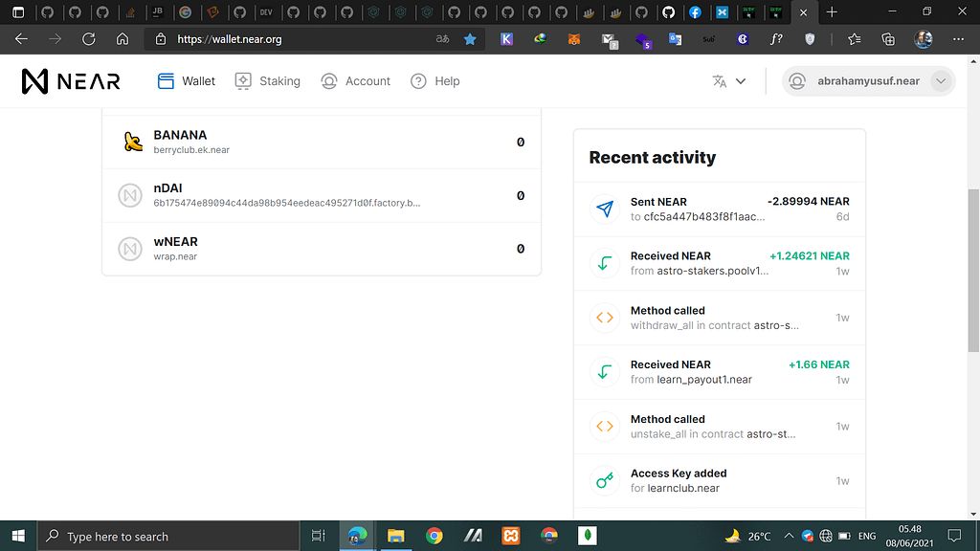This screenshot has width=980, height=551.
Task: Click the code icon for unstake_all
Action: [605, 426]
